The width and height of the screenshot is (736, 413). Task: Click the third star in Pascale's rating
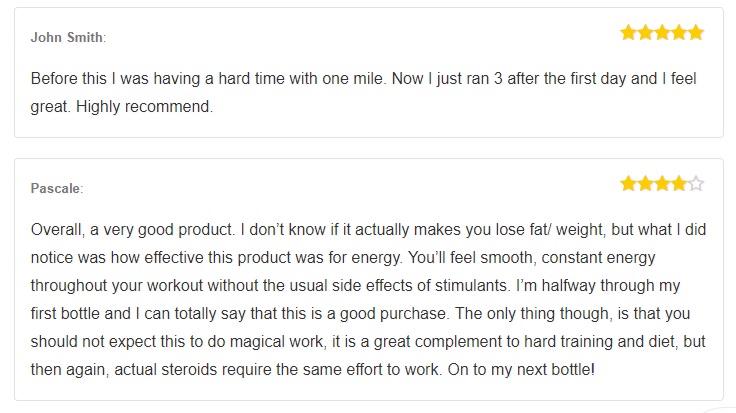[x=662, y=184]
